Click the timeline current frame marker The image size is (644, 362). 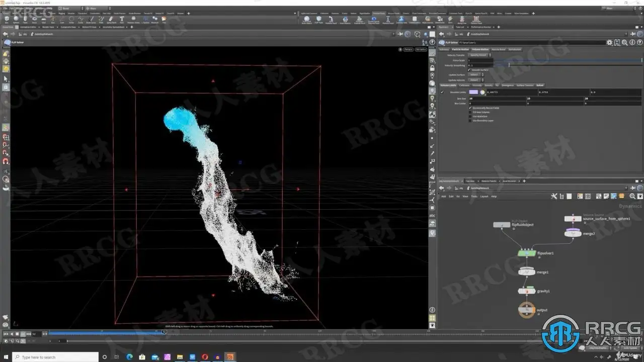coord(164,331)
